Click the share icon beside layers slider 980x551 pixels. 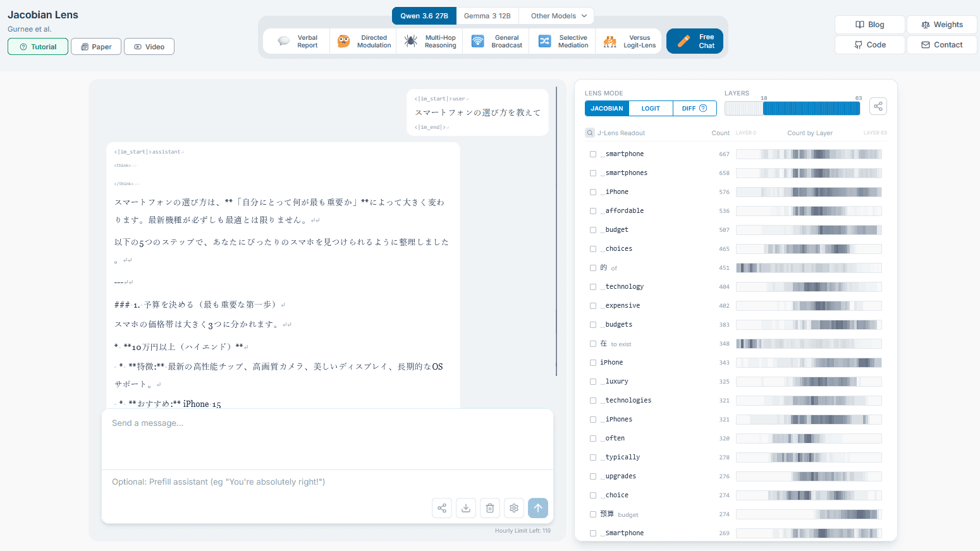pos(878,106)
